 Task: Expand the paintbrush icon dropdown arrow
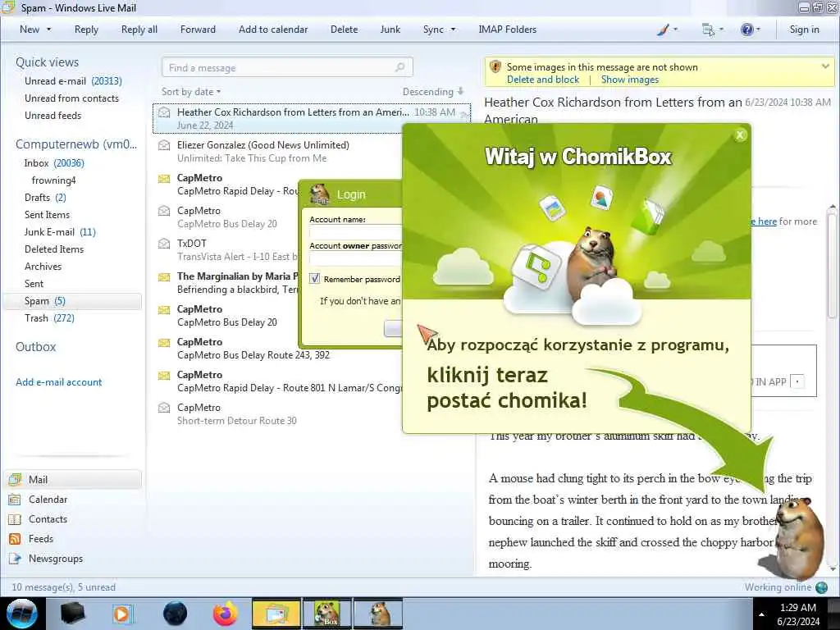point(676,30)
